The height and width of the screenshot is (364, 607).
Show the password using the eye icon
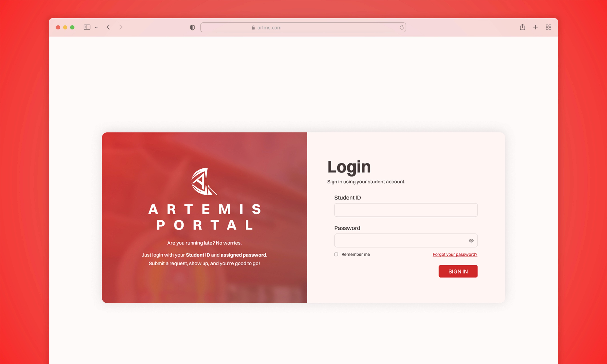pyautogui.click(x=471, y=241)
